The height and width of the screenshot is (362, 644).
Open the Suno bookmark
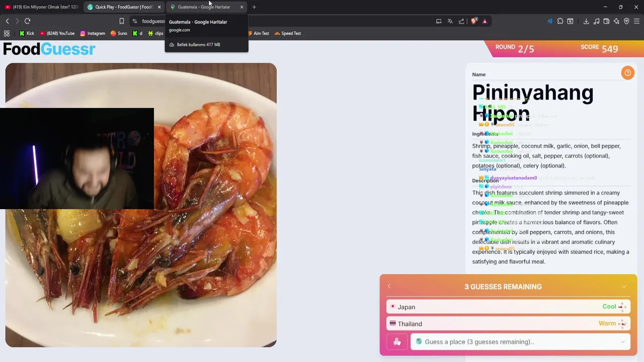[119, 34]
